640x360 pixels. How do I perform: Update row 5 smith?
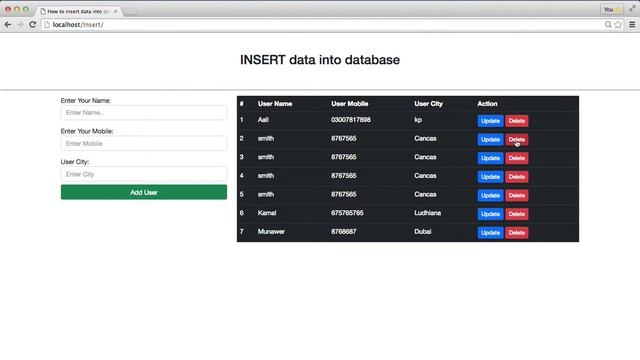coord(490,196)
